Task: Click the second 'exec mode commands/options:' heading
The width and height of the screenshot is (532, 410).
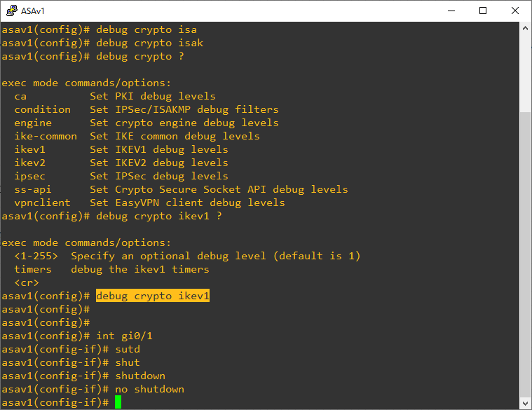Action: (x=86, y=242)
